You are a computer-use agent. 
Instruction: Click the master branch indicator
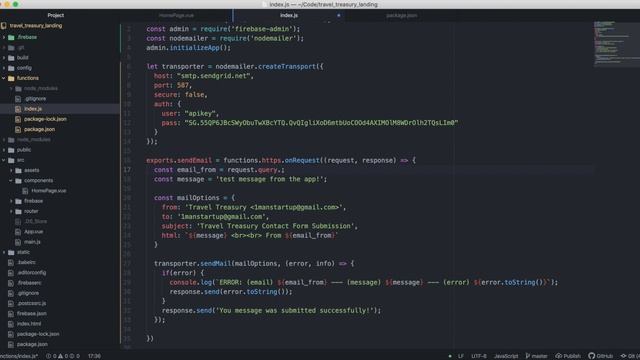[536, 356]
